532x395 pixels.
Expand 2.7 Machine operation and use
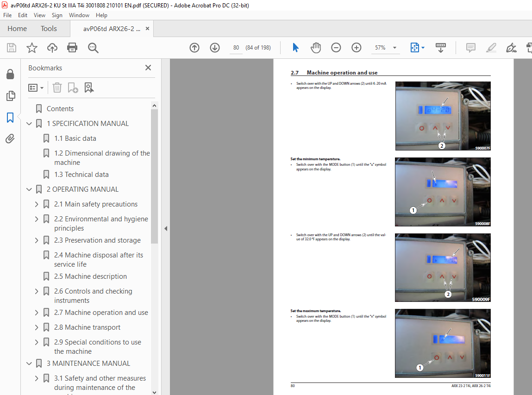[37, 313]
